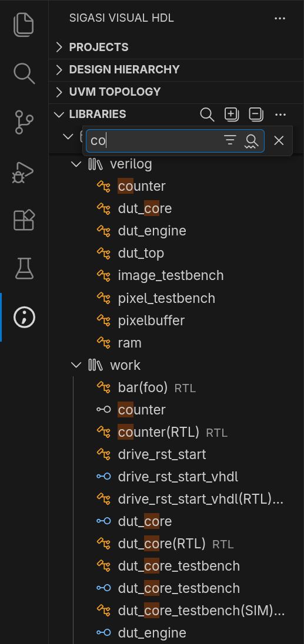This screenshot has height=644, width=304.
Task: Collapse the top-level node under Libraries
Action: tap(68, 136)
